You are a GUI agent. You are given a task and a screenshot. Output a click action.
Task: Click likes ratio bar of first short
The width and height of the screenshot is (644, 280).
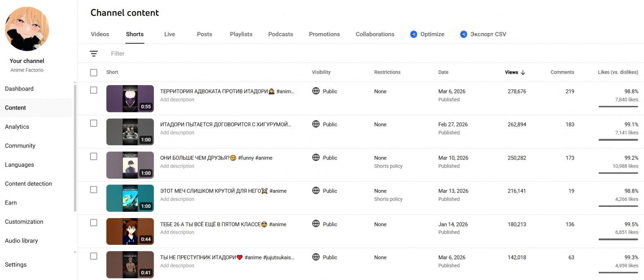[618, 107]
